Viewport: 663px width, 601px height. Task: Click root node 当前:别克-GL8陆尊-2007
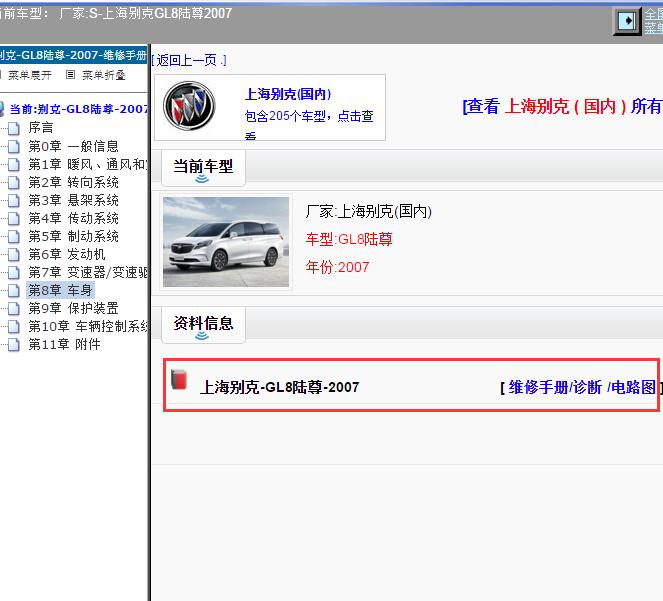[79, 109]
